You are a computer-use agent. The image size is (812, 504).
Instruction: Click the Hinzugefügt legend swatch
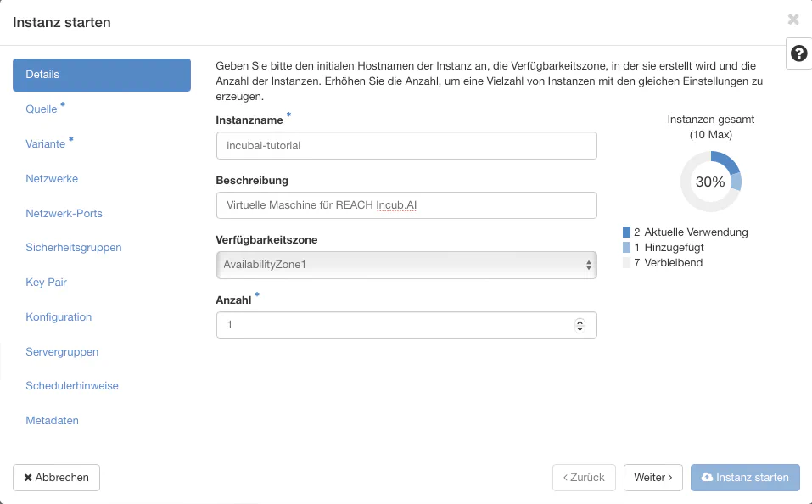[x=627, y=248]
